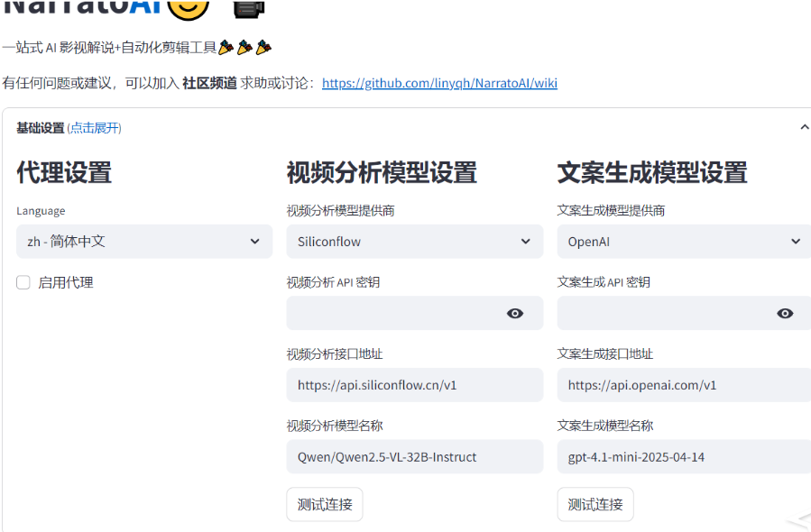Open the 文案生成模型提供商 OpenAI dropdown
The width and height of the screenshot is (811, 532).
pos(684,242)
